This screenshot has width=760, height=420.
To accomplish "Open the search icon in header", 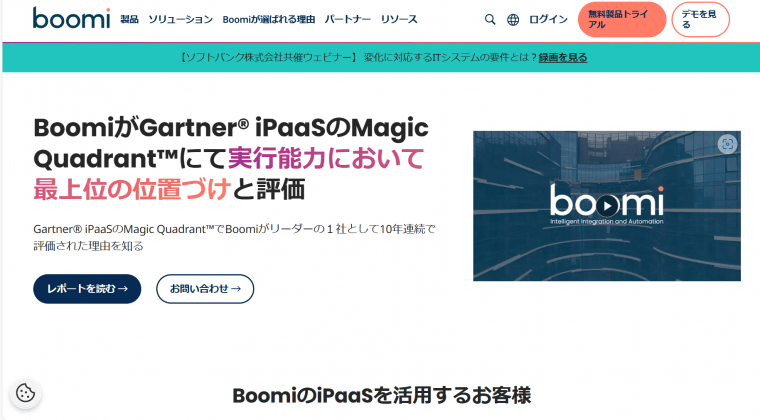I will click(490, 19).
